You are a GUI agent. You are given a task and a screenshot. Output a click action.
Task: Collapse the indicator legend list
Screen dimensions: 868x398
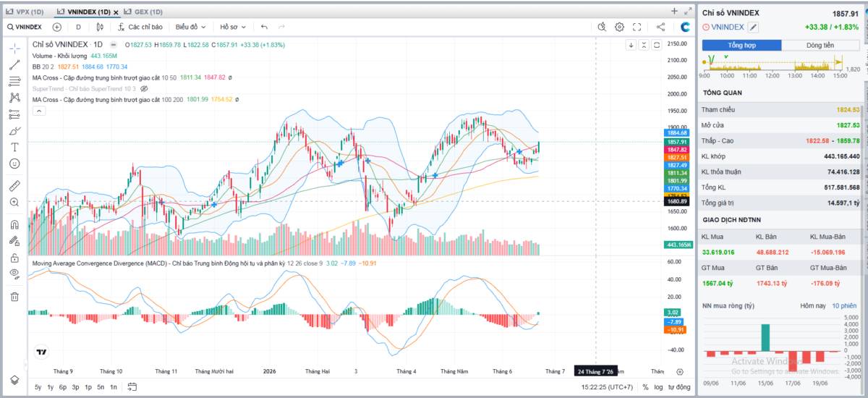click(x=38, y=111)
